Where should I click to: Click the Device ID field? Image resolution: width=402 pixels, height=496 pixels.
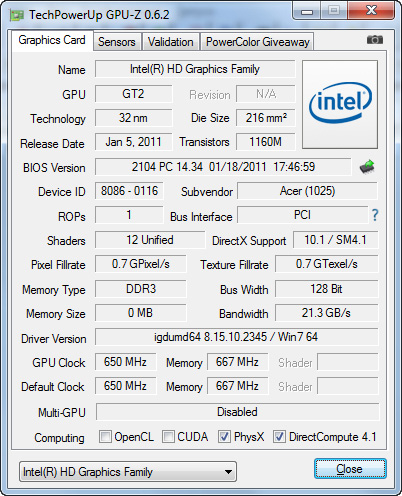[x=129, y=191]
